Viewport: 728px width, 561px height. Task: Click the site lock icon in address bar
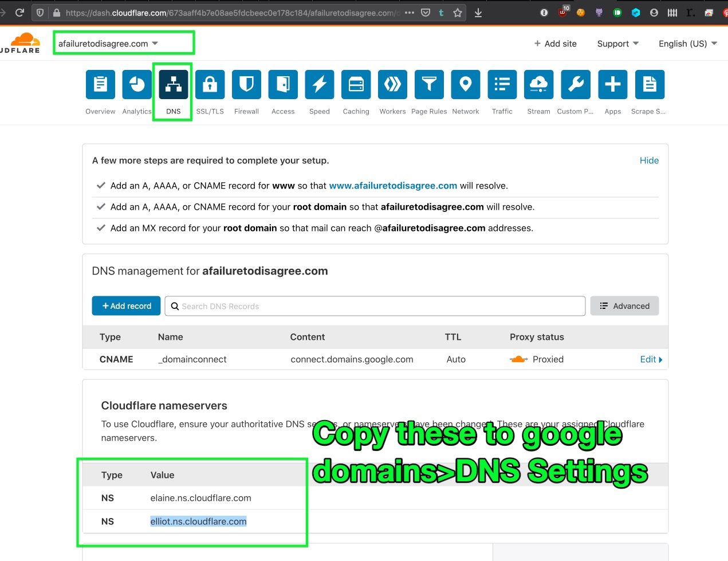tap(56, 13)
